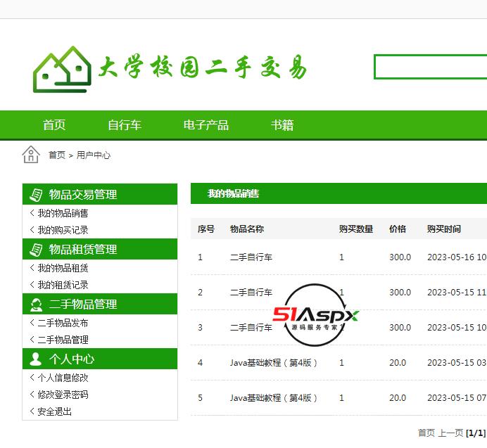Click the 购买数量 column header
The image size is (487, 448).
tap(356, 229)
